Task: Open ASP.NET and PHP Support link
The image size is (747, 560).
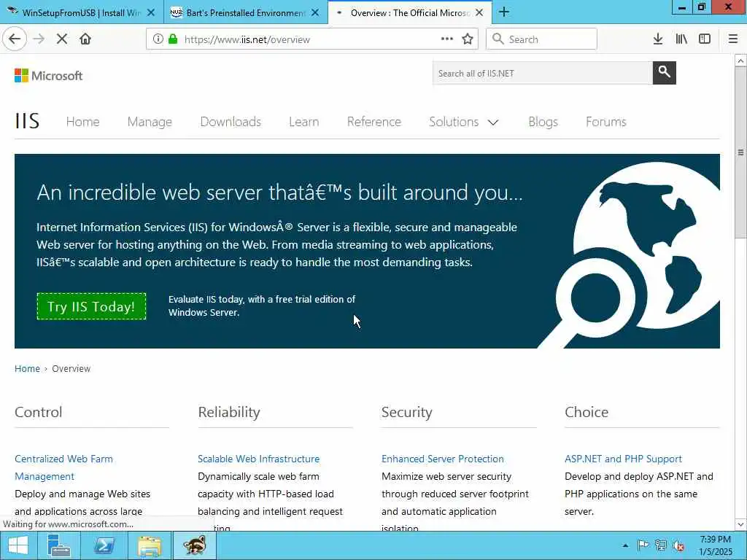Action: tap(623, 459)
